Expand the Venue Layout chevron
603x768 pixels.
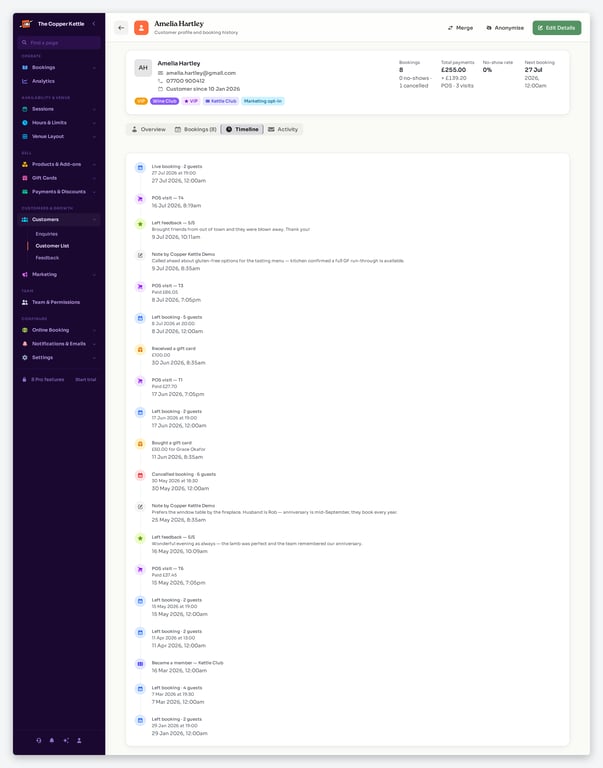pos(94,137)
